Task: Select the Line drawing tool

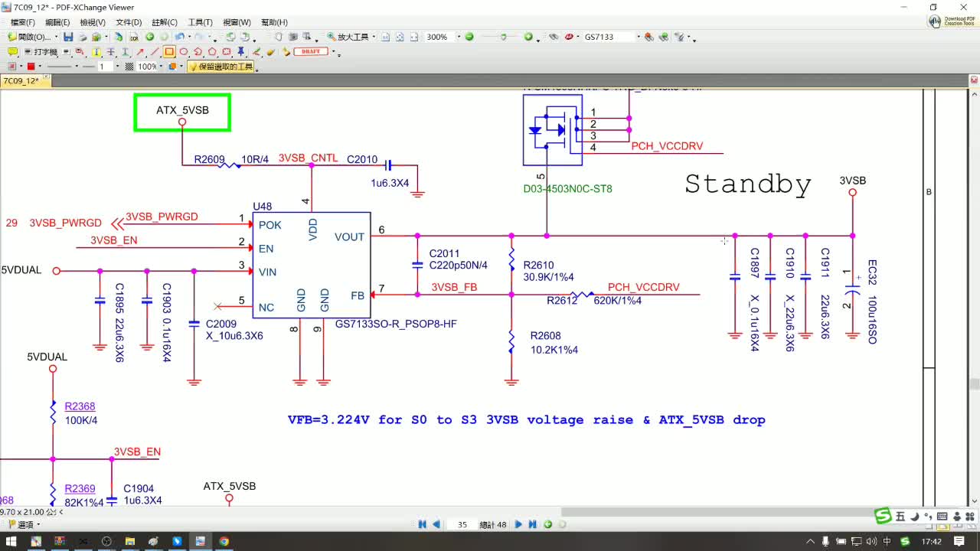Action: pyautogui.click(x=155, y=52)
